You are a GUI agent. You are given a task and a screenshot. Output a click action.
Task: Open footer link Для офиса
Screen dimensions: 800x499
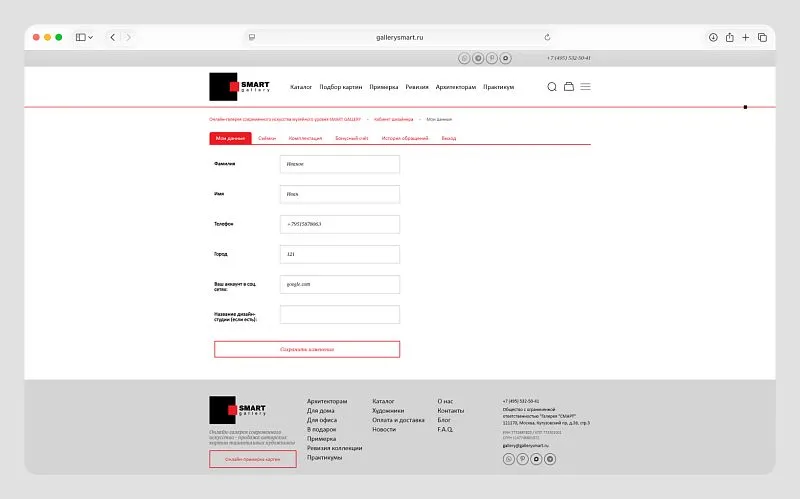(x=321, y=420)
